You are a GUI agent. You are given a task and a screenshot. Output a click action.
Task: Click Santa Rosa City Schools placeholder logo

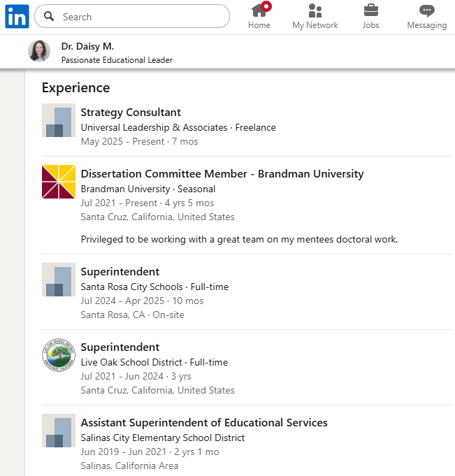pyautogui.click(x=59, y=280)
